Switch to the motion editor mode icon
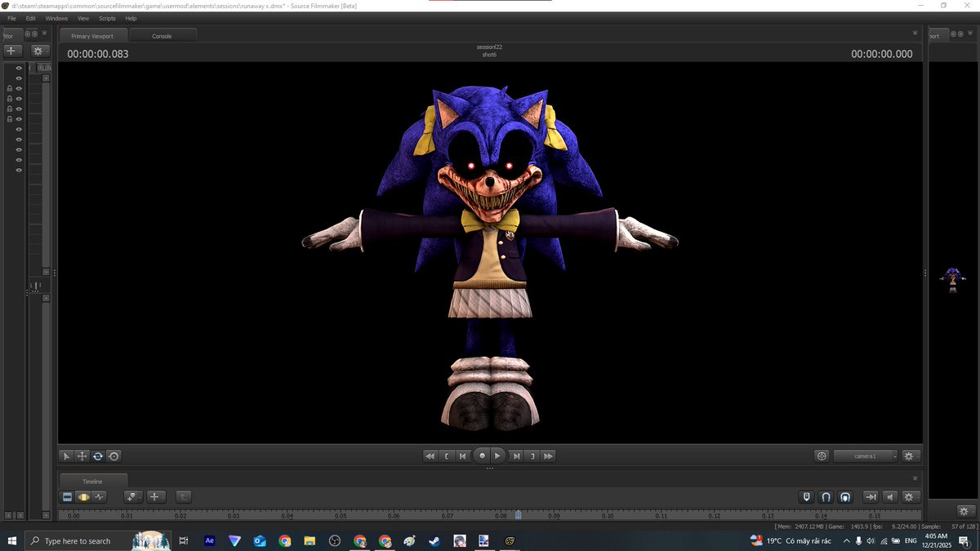Viewport: 980px width, 551px height. click(x=83, y=496)
